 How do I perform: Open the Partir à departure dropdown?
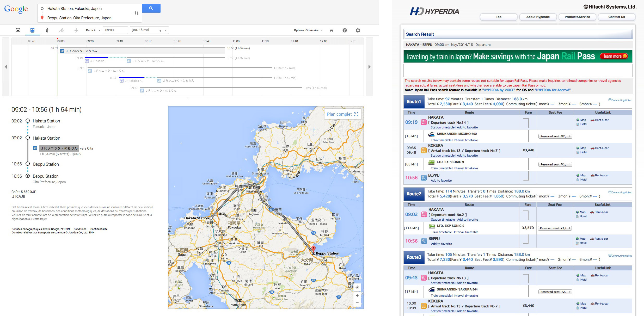[x=93, y=30]
